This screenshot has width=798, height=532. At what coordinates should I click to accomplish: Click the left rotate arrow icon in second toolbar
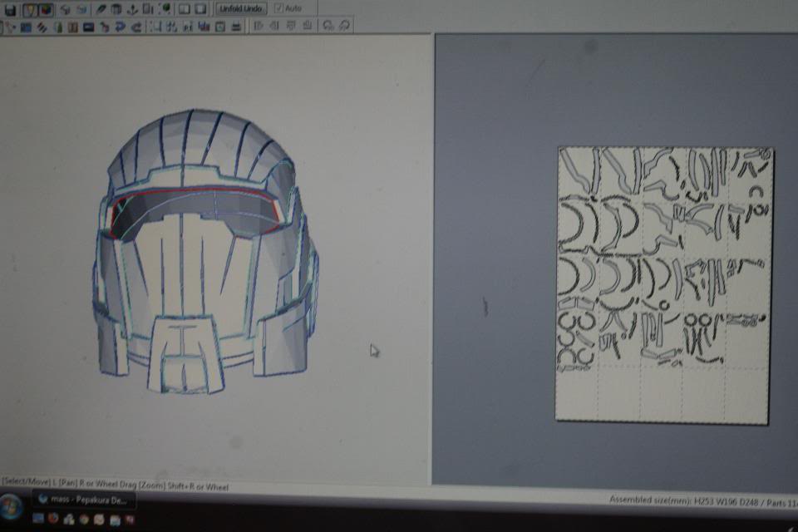tap(328, 26)
